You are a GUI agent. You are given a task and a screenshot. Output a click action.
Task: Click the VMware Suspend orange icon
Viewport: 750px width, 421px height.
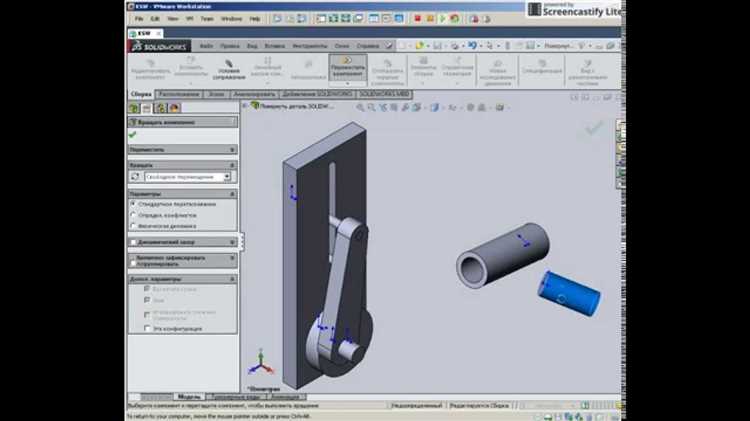click(430, 19)
